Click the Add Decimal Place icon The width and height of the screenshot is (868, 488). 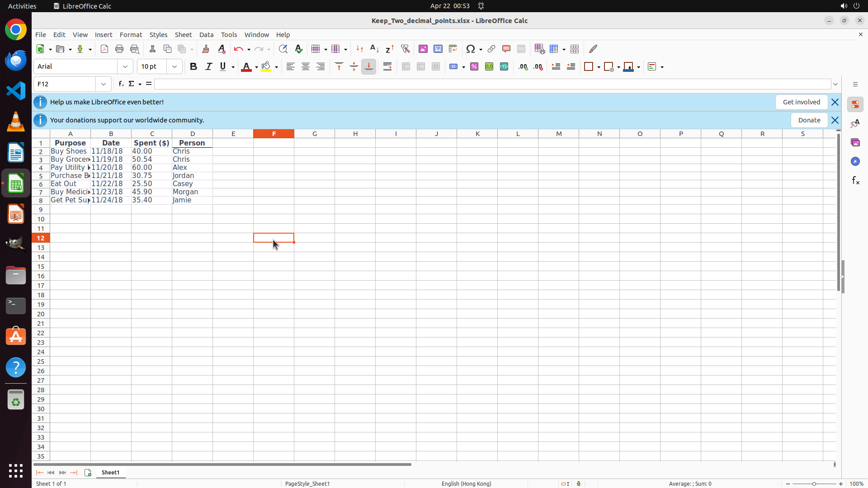(x=523, y=66)
